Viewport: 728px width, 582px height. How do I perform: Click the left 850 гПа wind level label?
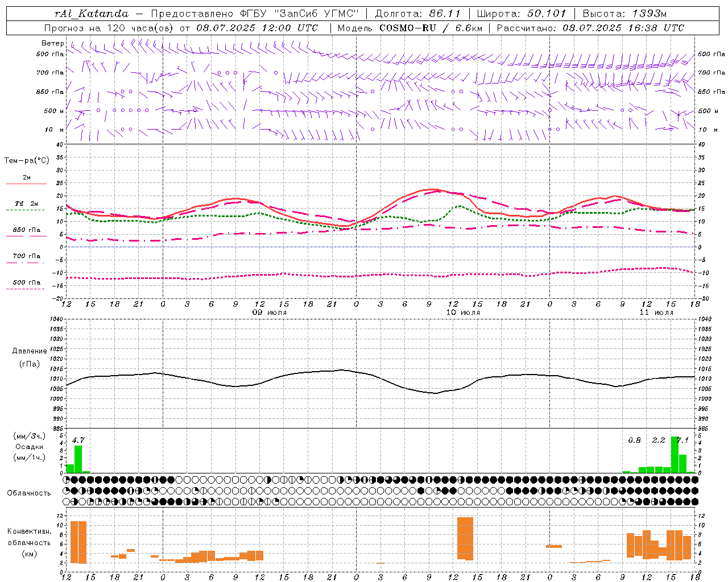point(50,92)
